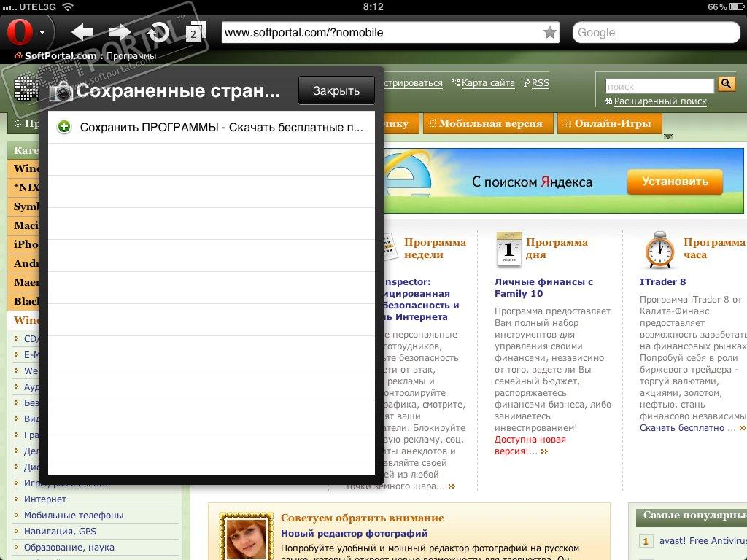Open Расширенный поиск link
Image resolution: width=747 pixels, height=560 pixels.
point(659,101)
